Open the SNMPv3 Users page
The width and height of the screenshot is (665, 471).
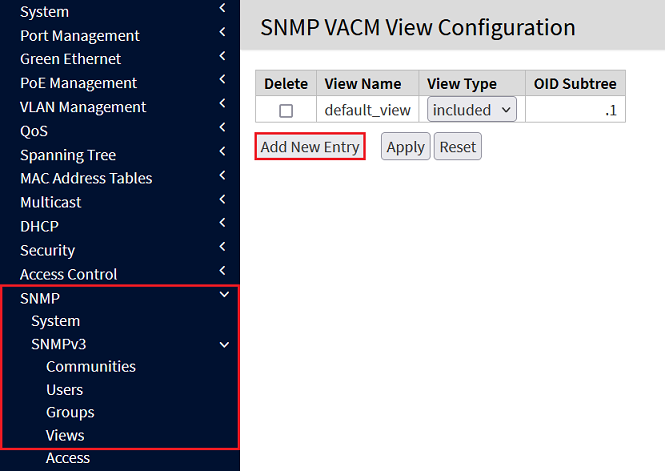pyautogui.click(x=64, y=390)
